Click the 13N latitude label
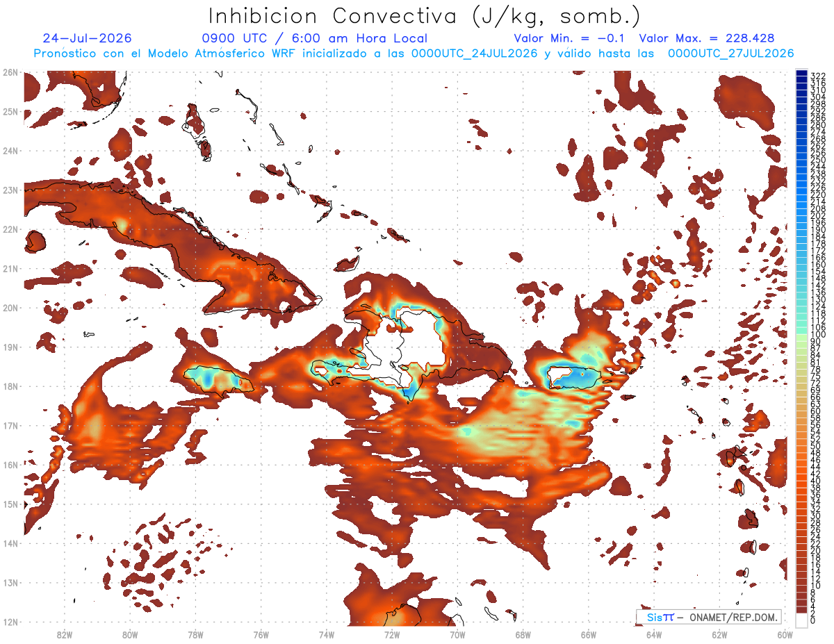 10,582
